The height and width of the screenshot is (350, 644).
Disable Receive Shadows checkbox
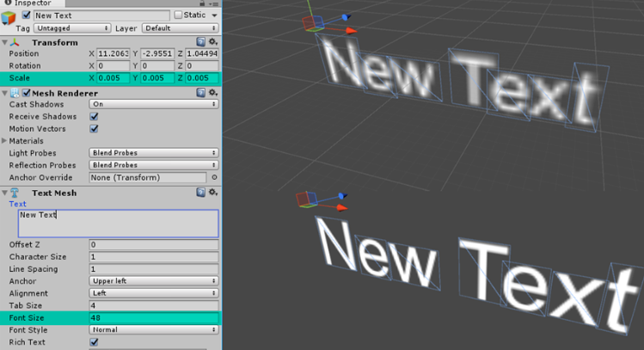pyautogui.click(x=94, y=116)
